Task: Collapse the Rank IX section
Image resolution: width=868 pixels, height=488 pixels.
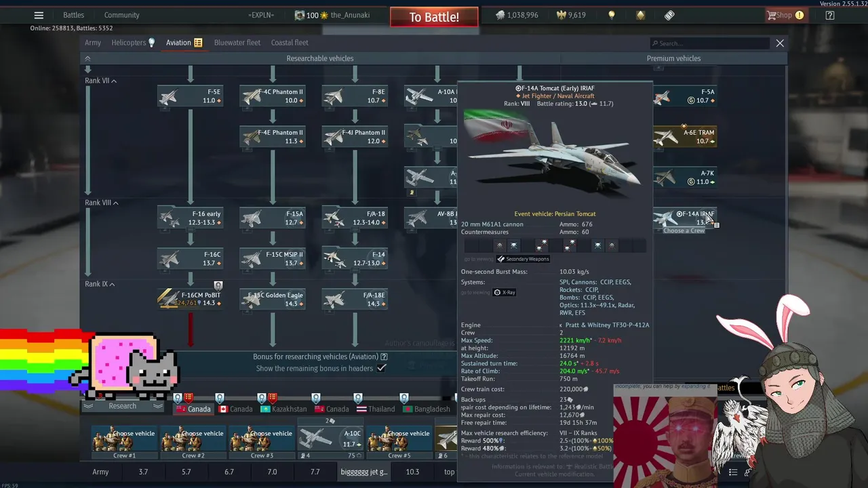Action: click(x=100, y=284)
